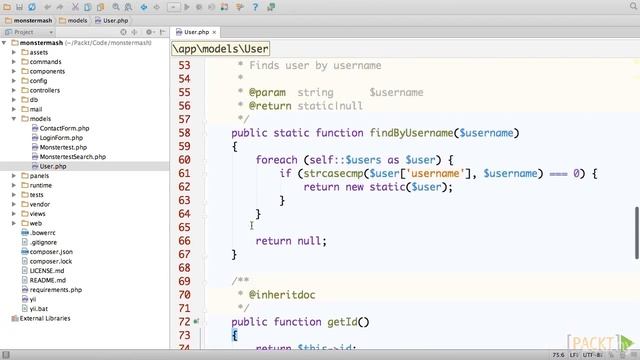Click the Undo arrow icon

pyautogui.click(x=48, y=7)
